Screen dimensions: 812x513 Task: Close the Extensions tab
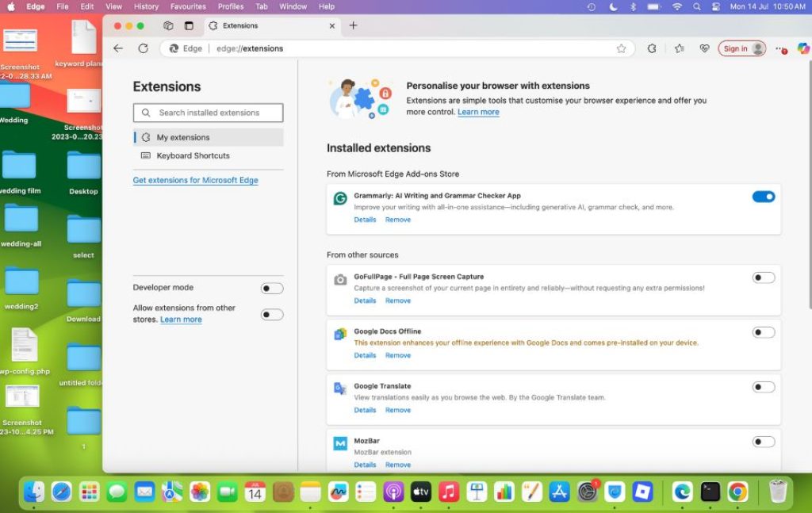click(332, 26)
